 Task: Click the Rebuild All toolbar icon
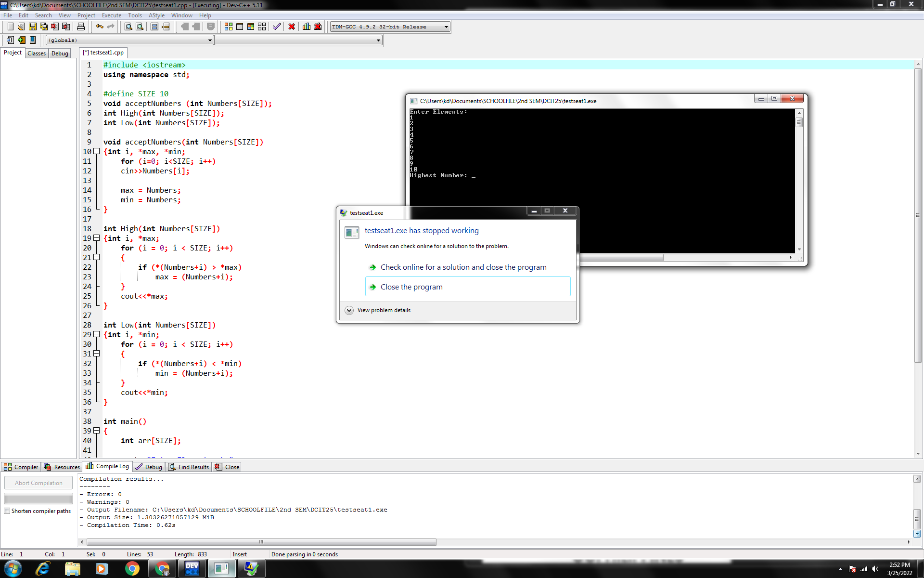(262, 26)
